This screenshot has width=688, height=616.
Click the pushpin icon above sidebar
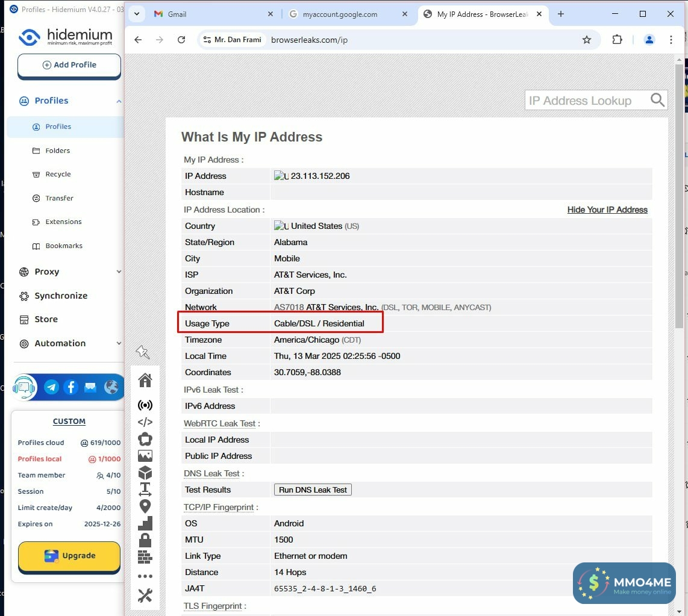(x=142, y=352)
